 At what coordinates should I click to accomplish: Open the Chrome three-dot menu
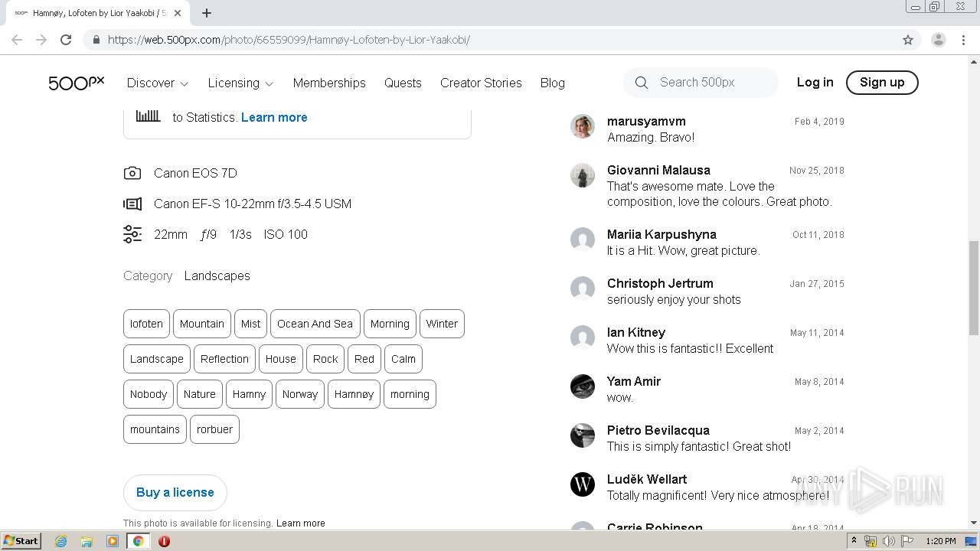click(x=963, y=40)
